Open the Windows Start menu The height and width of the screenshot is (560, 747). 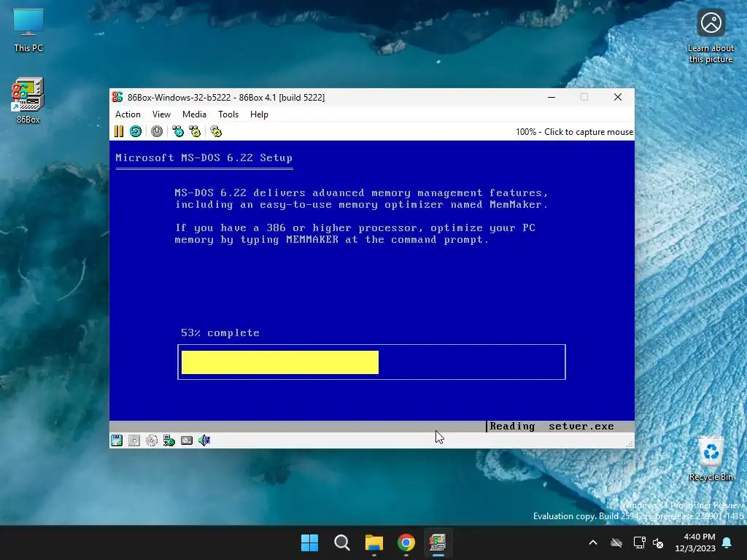pos(309,542)
